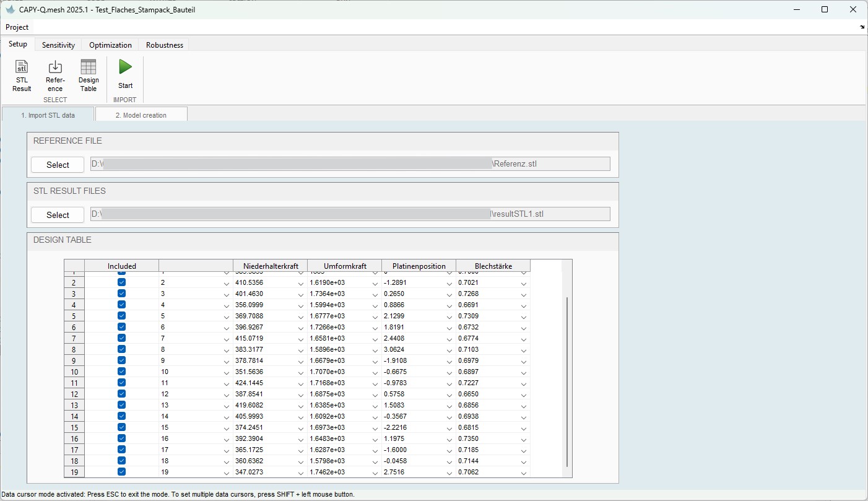Viewport: 868px width, 501px height.
Task: Click the Referenz.stl file path field
Action: click(x=350, y=164)
